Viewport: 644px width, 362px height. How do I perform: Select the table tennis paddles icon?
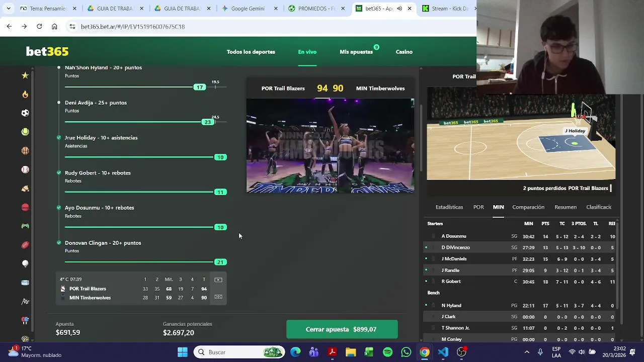pos(25,320)
